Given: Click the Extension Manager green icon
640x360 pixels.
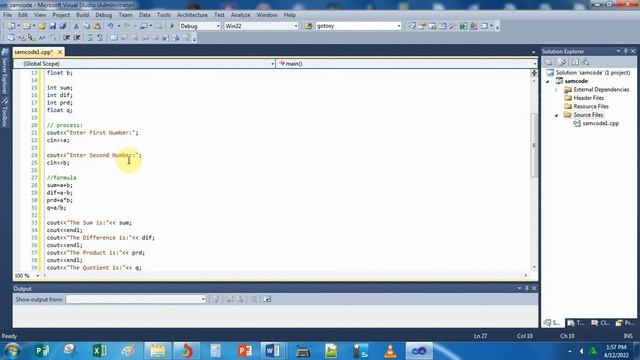Looking at the screenshot, I should pyautogui.click(x=473, y=26).
